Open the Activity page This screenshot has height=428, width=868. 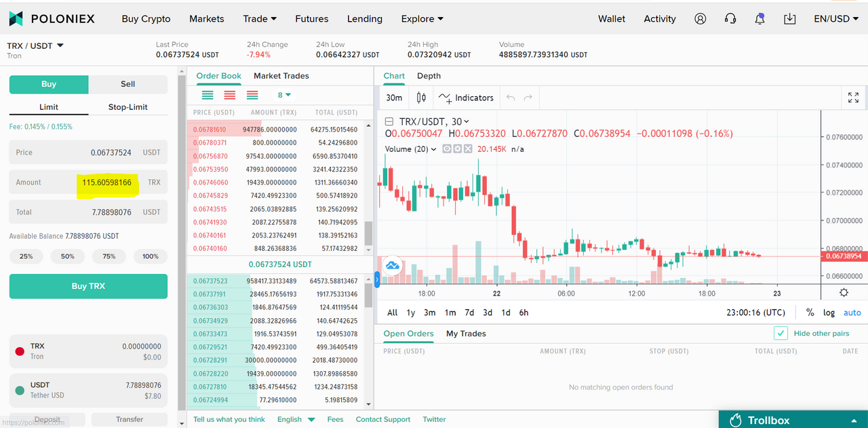660,19
